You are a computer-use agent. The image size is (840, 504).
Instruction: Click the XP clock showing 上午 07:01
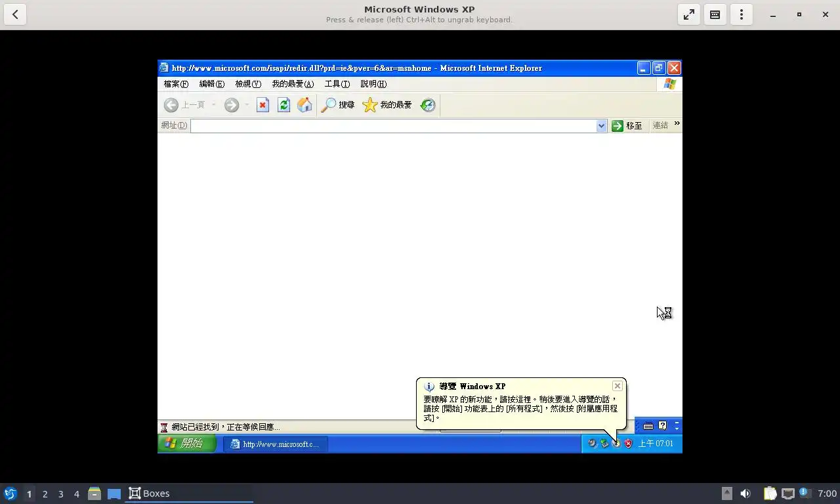(656, 444)
